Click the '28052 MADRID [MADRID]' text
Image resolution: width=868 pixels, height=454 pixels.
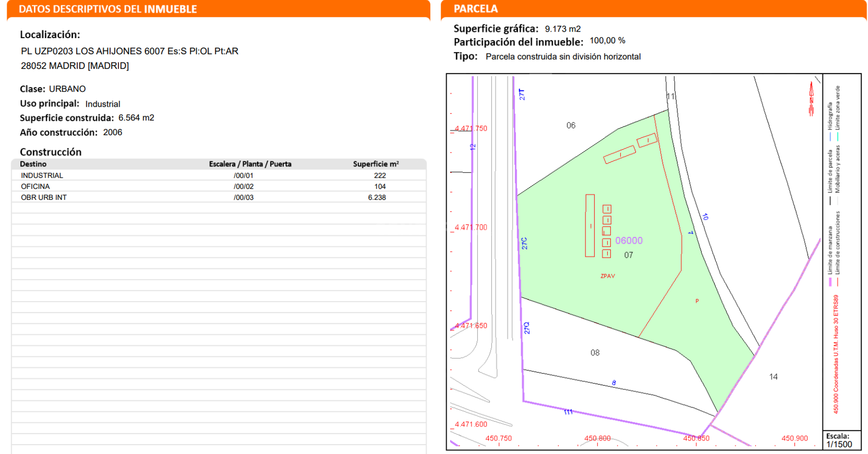pos(75,66)
